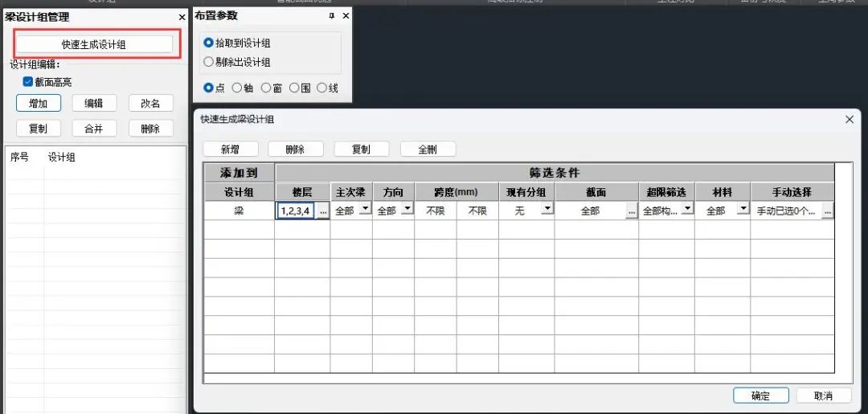Open the 方向 dropdown
This screenshot has width=868, height=414.
tap(407, 208)
